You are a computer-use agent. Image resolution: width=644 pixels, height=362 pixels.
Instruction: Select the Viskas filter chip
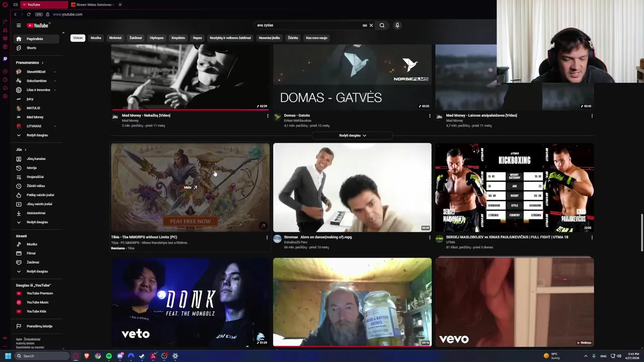click(x=77, y=38)
